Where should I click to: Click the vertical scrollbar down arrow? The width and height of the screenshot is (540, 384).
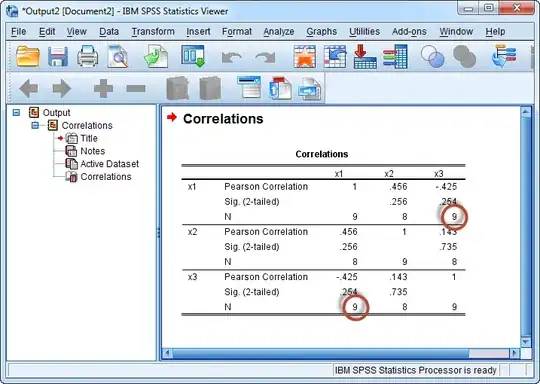[x=526, y=342]
